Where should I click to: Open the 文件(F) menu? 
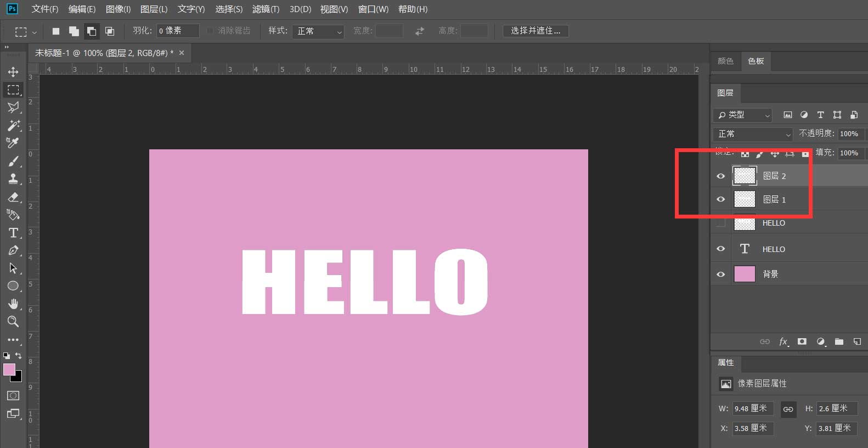44,9
